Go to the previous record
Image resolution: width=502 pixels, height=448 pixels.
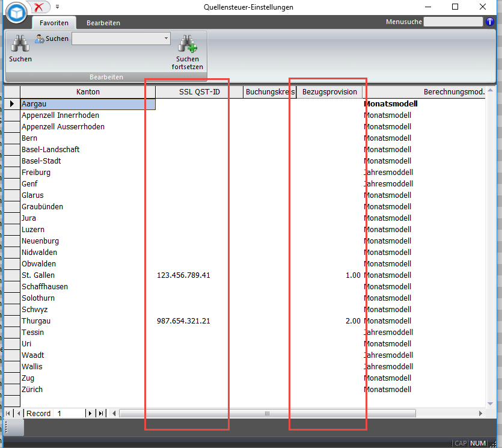coord(19,413)
